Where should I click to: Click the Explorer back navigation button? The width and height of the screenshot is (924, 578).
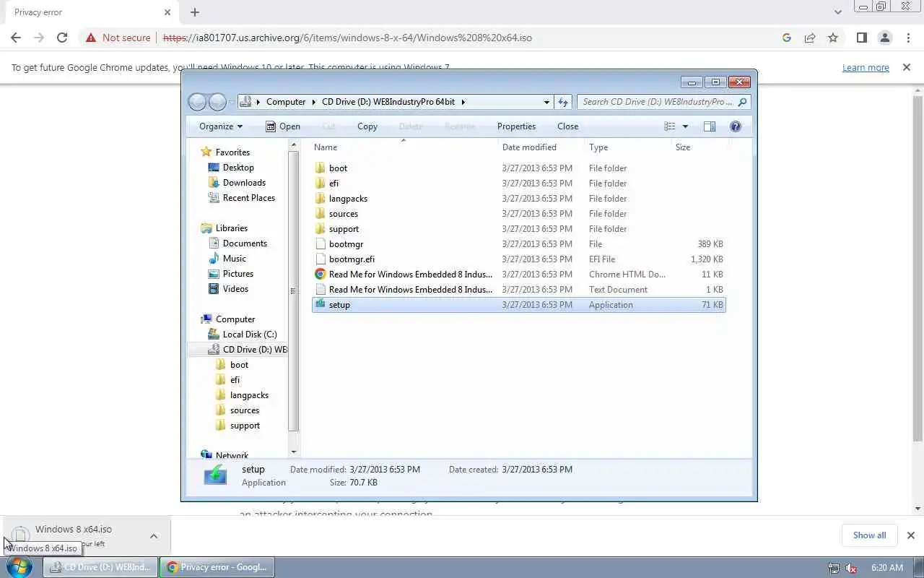[x=197, y=102]
